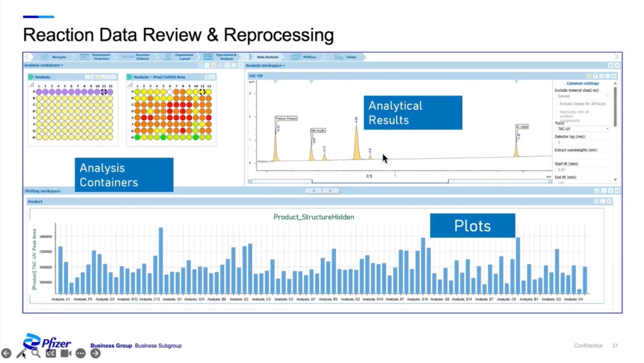Select all wells via Analysis plate corner triangle

click(32, 85)
